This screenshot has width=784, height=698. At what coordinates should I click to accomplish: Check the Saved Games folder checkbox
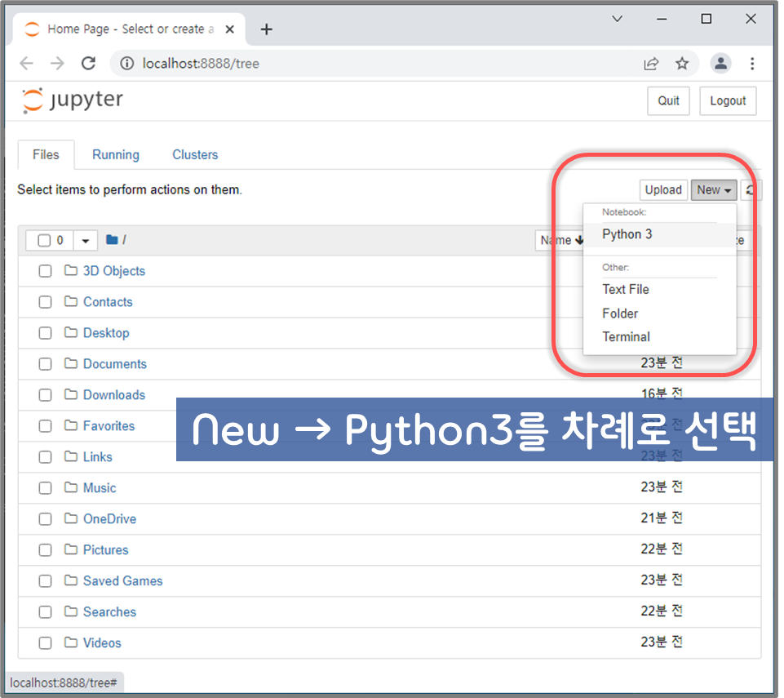pyautogui.click(x=46, y=581)
